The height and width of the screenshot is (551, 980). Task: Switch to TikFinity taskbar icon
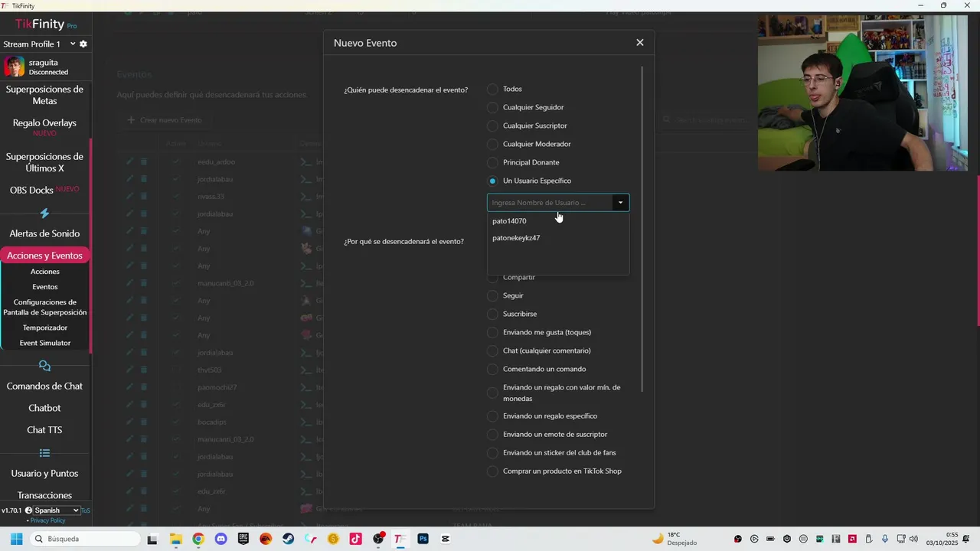click(x=400, y=539)
